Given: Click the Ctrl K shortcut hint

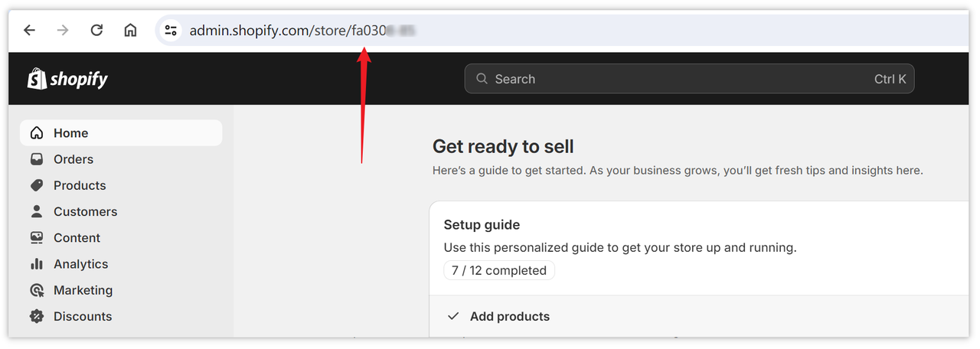Looking at the screenshot, I should [890, 79].
